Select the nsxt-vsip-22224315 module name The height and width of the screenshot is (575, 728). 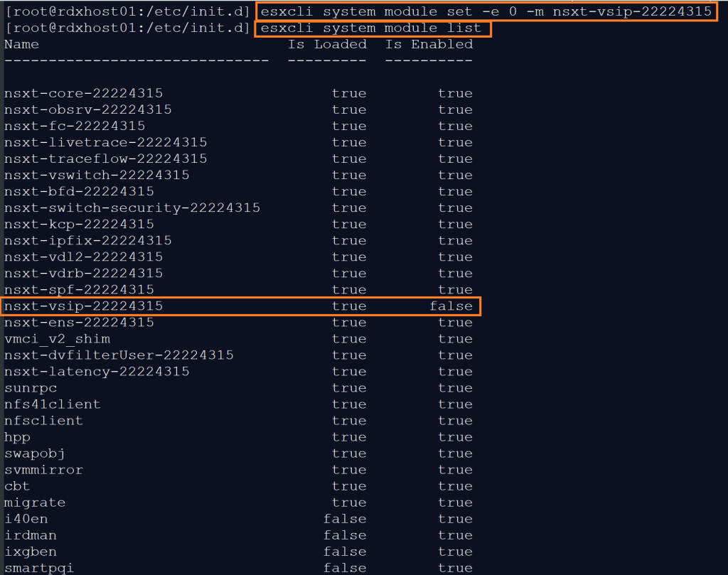tap(83, 306)
